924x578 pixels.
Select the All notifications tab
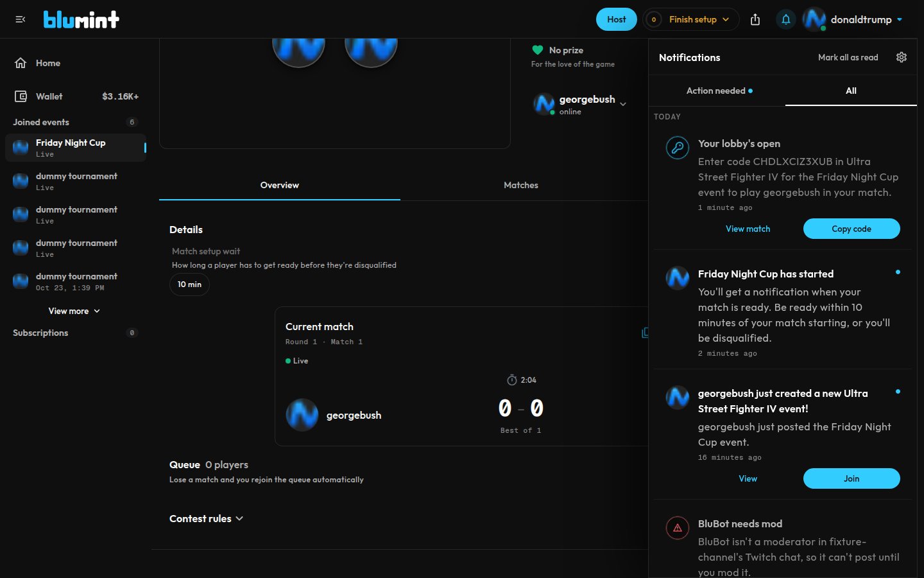(x=851, y=91)
